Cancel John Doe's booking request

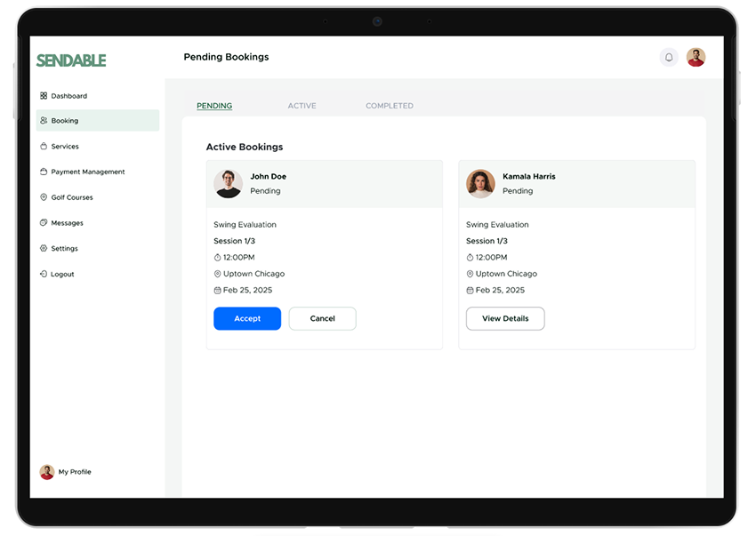322,318
